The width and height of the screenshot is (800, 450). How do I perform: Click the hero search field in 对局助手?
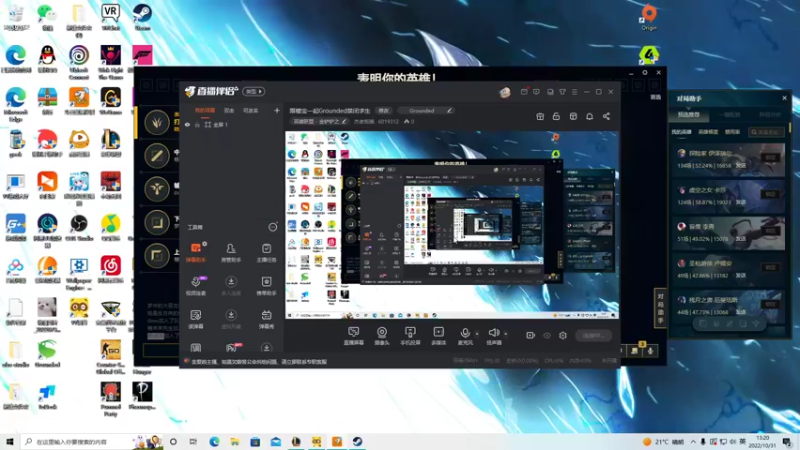(766, 132)
